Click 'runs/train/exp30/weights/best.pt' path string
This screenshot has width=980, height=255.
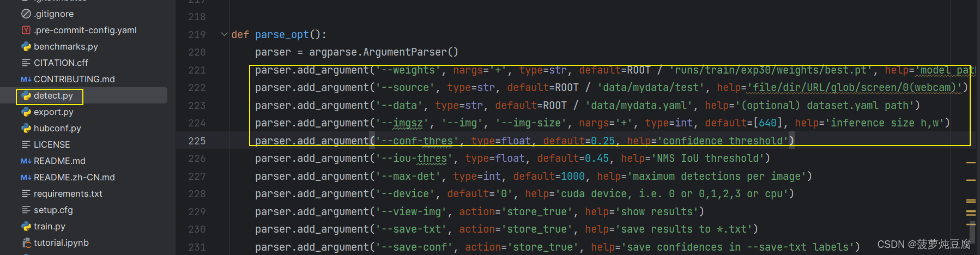[x=771, y=70]
